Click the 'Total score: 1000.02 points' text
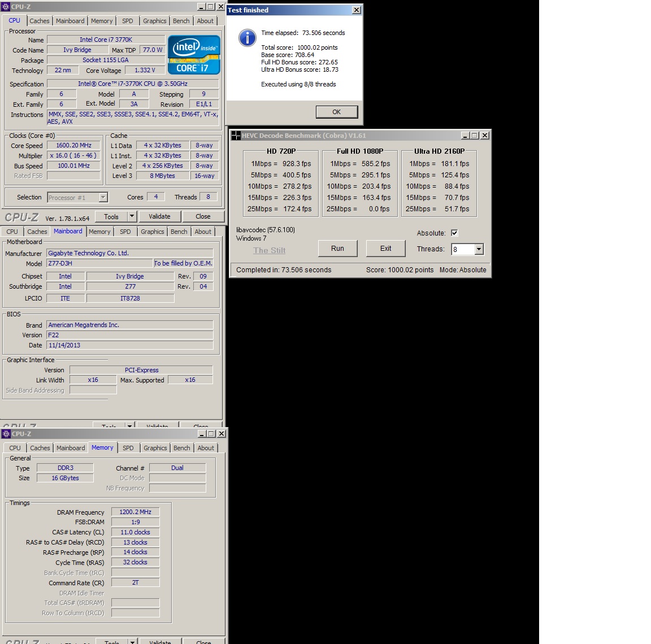 300,47
